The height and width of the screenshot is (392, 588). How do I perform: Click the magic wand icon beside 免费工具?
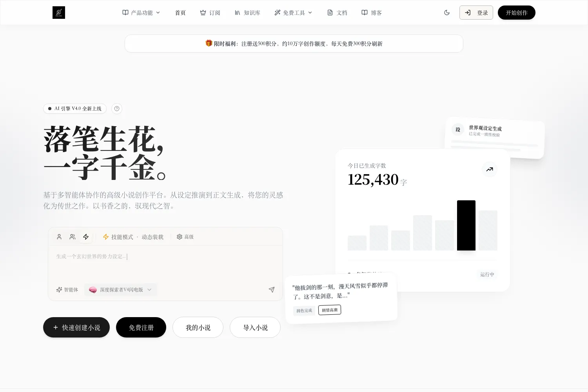[x=278, y=13]
